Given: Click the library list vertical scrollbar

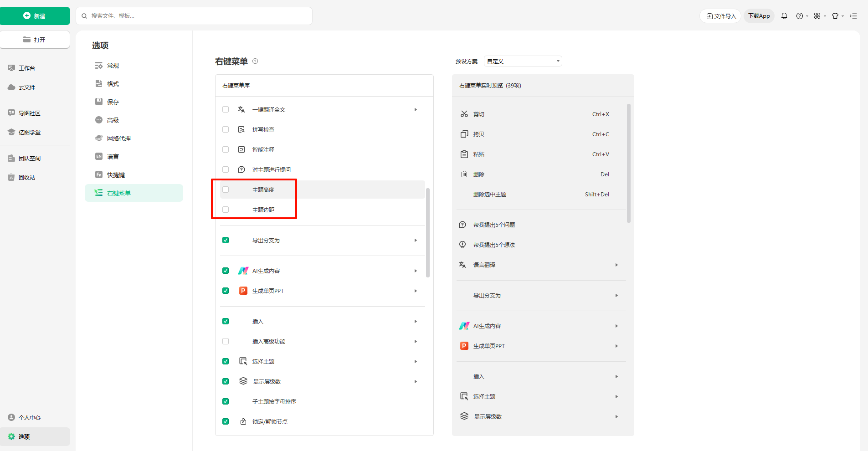Looking at the screenshot, I should [x=428, y=232].
